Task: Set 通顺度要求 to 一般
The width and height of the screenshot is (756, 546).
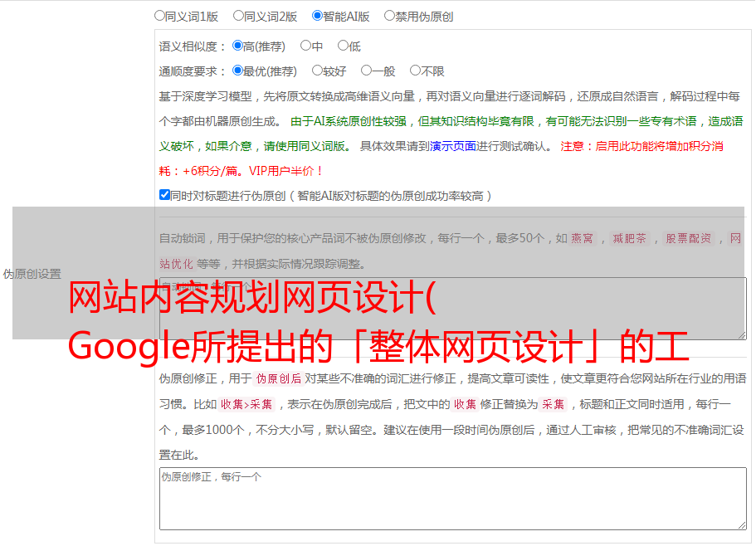Action: point(366,71)
